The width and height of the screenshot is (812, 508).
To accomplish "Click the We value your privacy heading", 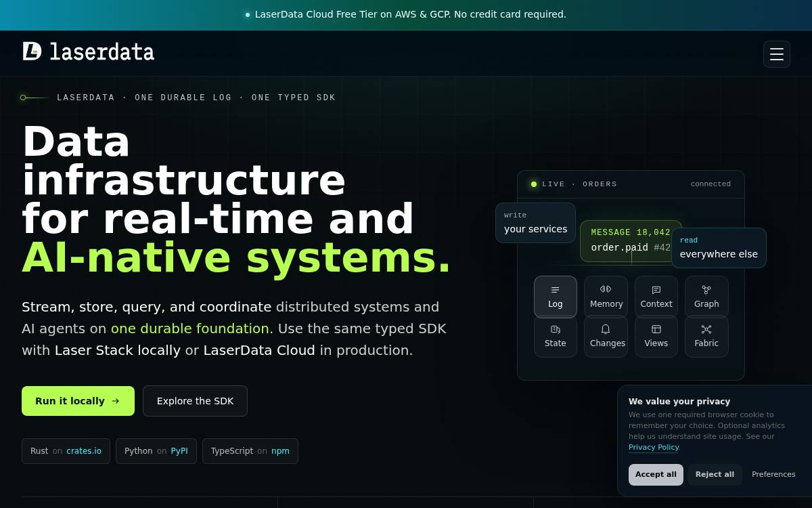I will click(679, 402).
